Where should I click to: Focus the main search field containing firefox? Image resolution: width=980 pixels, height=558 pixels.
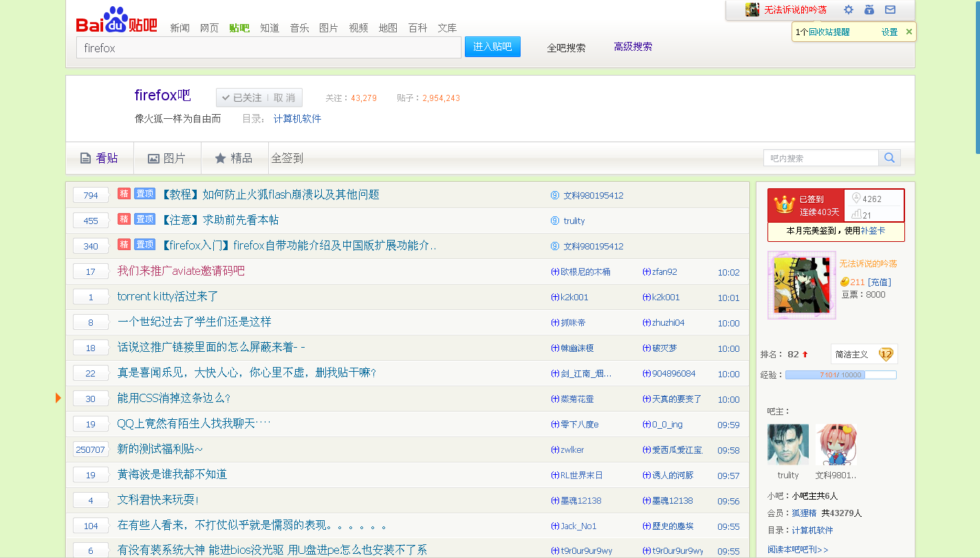(268, 47)
